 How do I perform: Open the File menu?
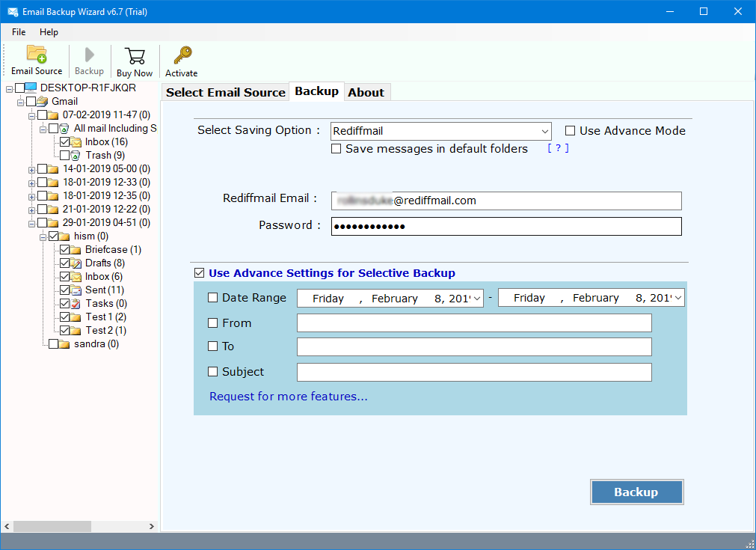[x=19, y=32]
